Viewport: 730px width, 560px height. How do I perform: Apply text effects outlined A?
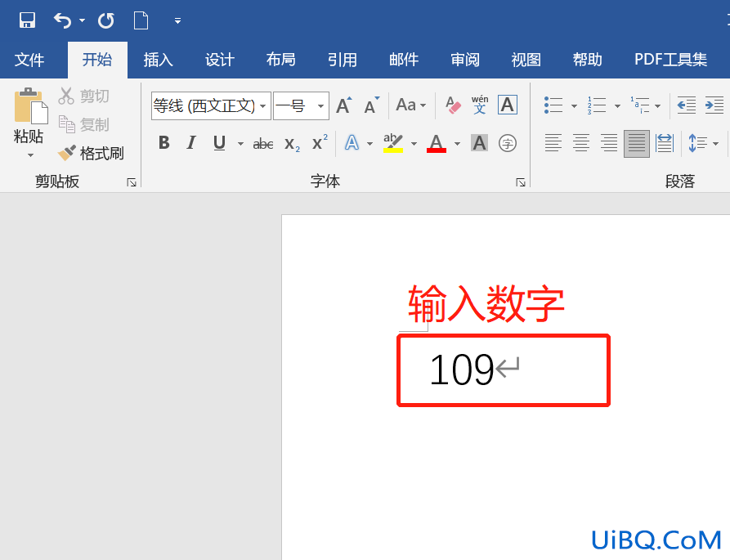point(352,143)
